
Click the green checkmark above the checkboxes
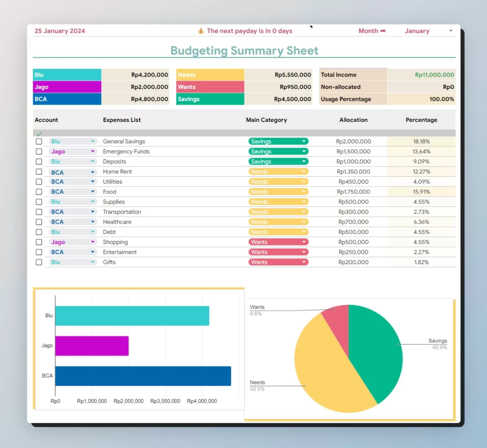39,134
